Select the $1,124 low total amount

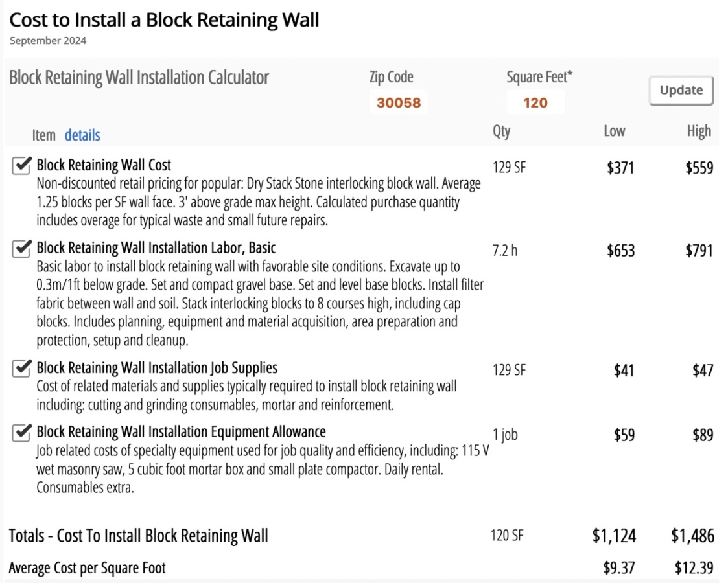pos(614,536)
